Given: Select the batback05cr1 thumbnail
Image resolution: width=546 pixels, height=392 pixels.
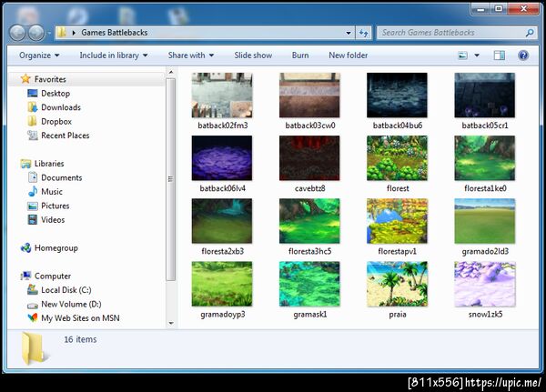Looking at the screenshot, I should (x=485, y=95).
